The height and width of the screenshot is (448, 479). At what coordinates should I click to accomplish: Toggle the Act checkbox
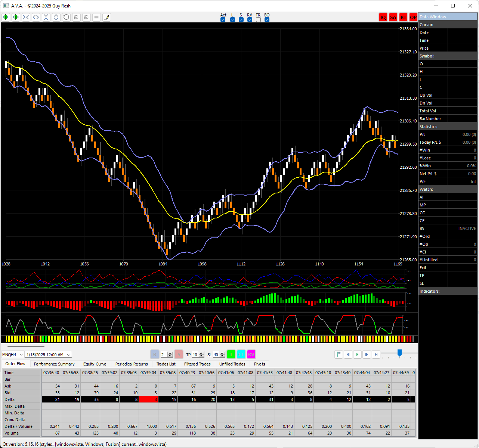click(223, 20)
